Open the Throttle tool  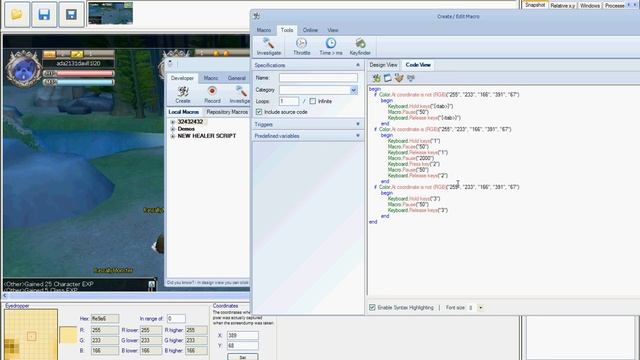click(x=302, y=47)
